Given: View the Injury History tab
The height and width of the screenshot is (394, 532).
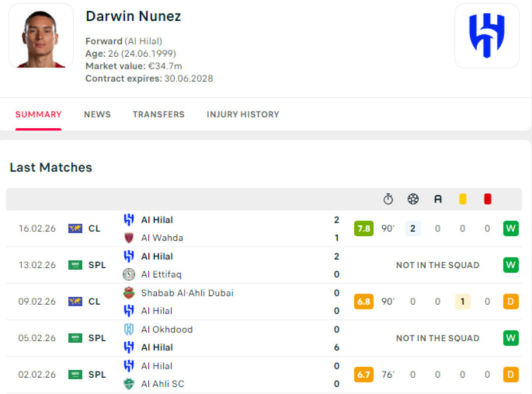Looking at the screenshot, I should [x=243, y=114].
